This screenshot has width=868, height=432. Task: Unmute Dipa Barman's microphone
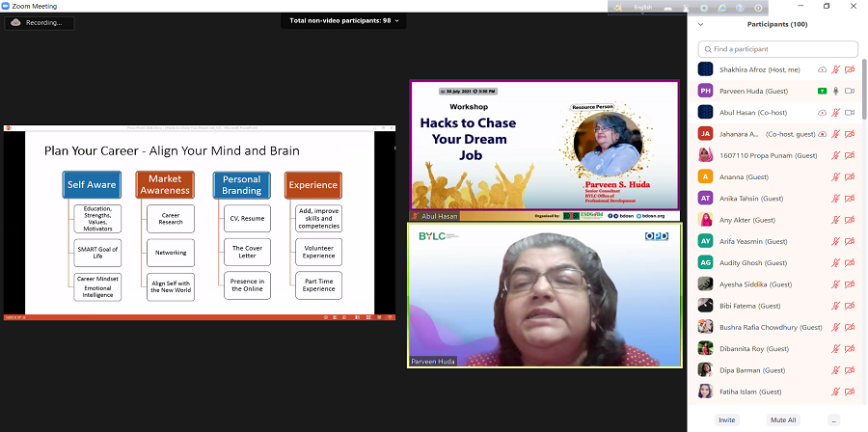(835, 370)
